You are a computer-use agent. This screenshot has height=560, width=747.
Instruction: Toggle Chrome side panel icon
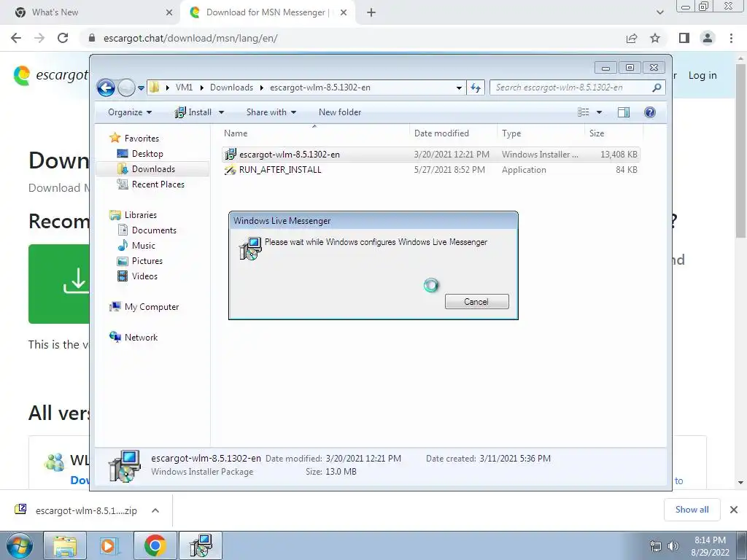[684, 38]
